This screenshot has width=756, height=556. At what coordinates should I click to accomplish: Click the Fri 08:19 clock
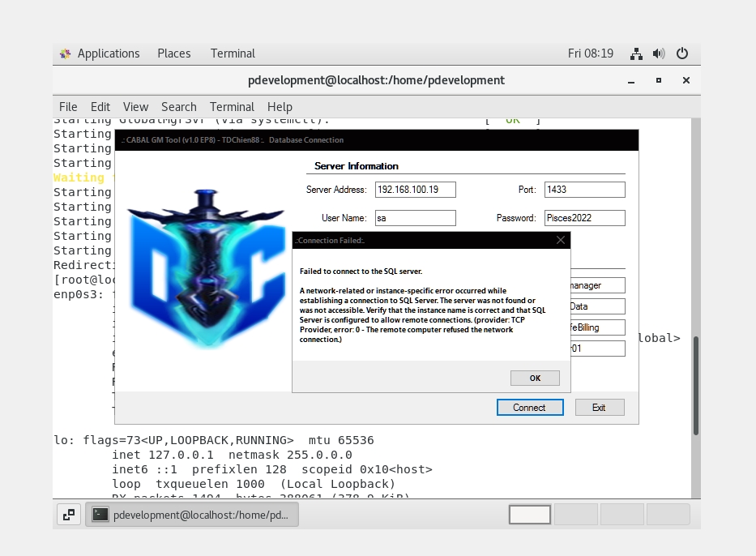click(x=591, y=53)
